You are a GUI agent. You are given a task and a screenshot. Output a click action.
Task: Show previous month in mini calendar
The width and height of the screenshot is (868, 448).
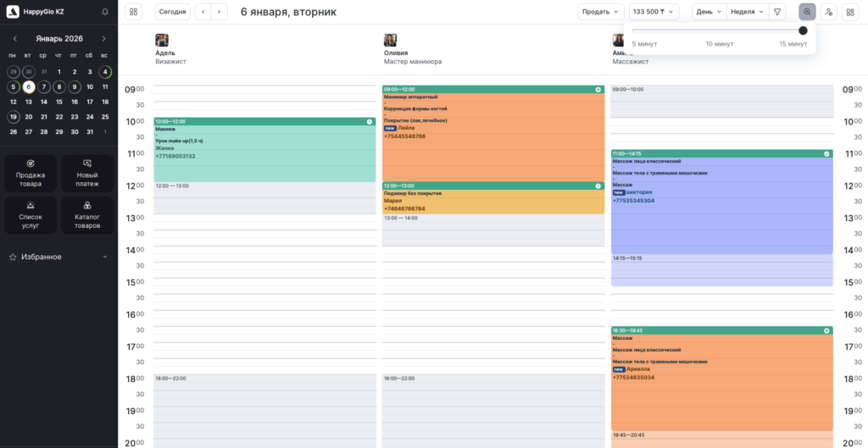click(x=14, y=38)
